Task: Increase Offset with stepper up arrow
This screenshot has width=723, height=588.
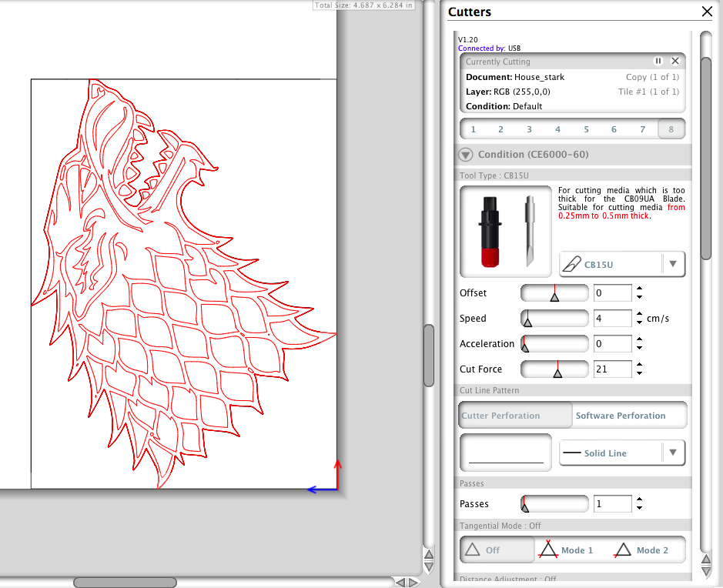Action: pyautogui.click(x=640, y=289)
